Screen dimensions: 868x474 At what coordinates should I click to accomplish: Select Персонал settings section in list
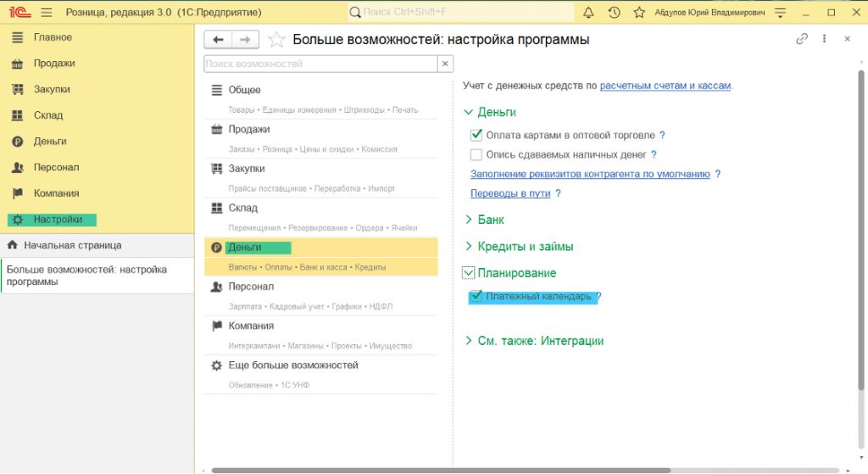click(321, 296)
